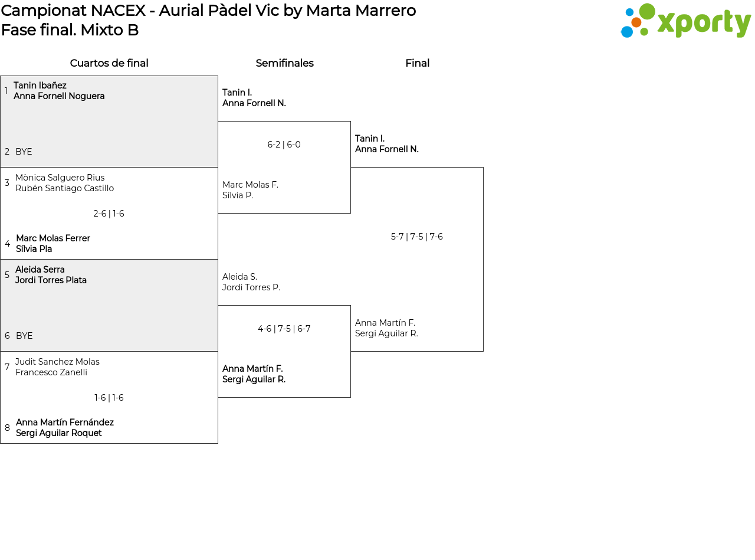This screenshot has height=560, width=755.
Task: Click the 2-6 | 1-6 quarterfinal score
Action: point(109,214)
